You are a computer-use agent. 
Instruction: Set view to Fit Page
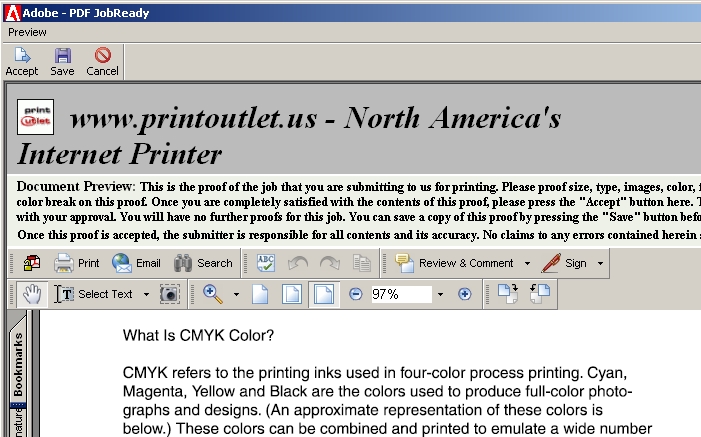(291, 294)
